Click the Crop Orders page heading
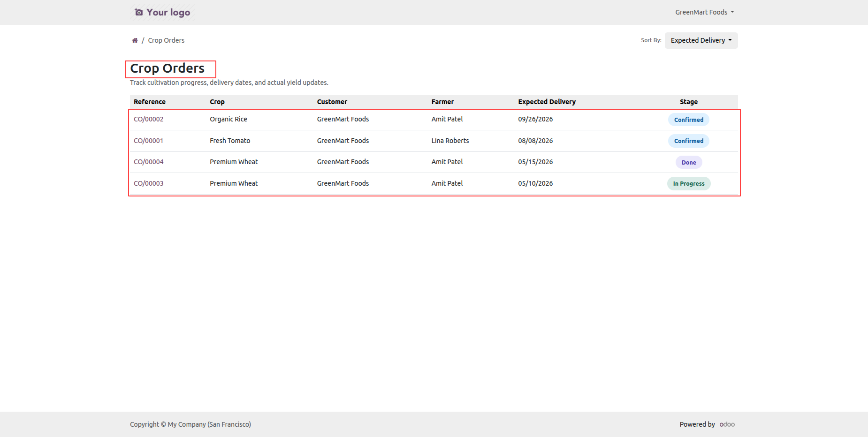The image size is (868, 437). (167, 68)
